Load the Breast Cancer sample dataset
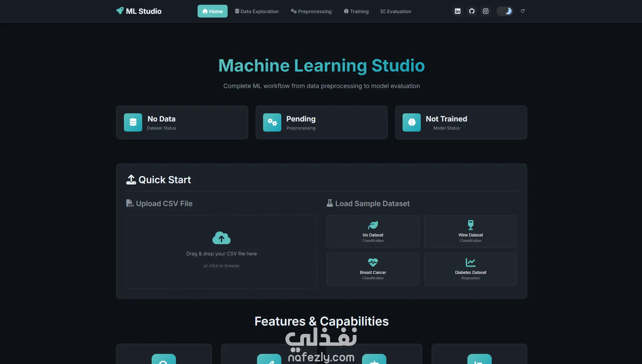The image size is (642, 364). [373, 269]
